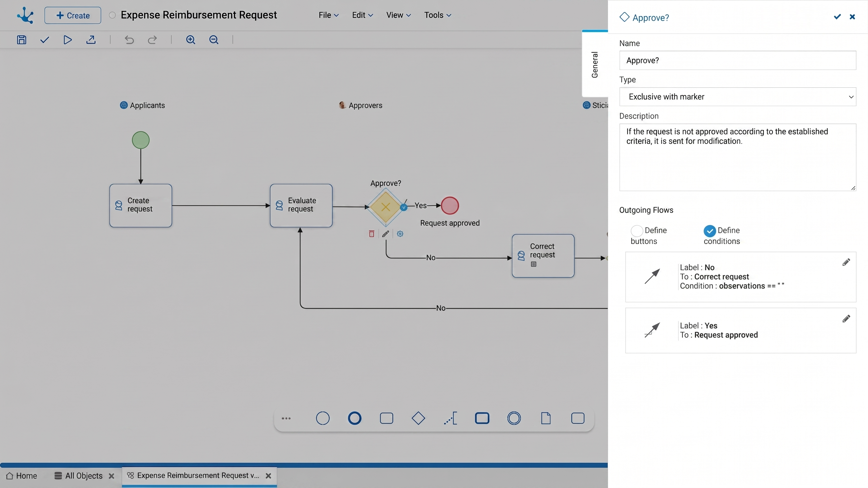Select the Create request task

click(x=141, y=206)
